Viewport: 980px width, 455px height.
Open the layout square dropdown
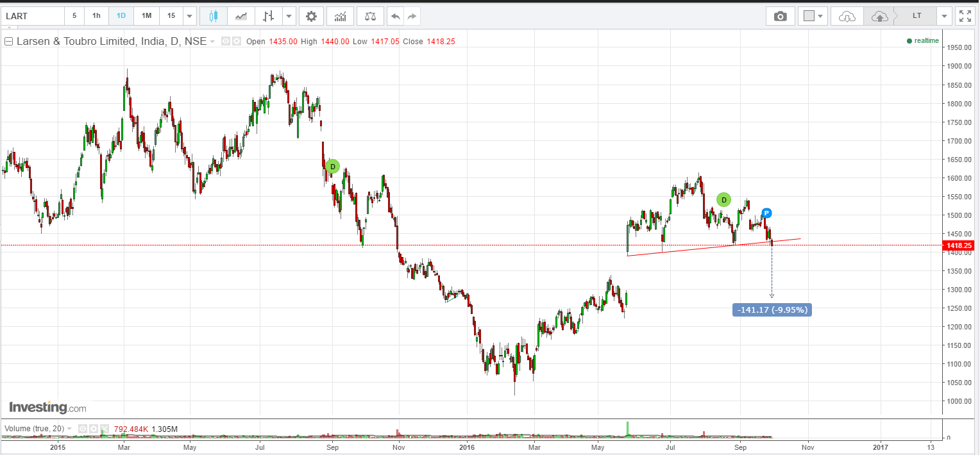click(x=813, y=16)
